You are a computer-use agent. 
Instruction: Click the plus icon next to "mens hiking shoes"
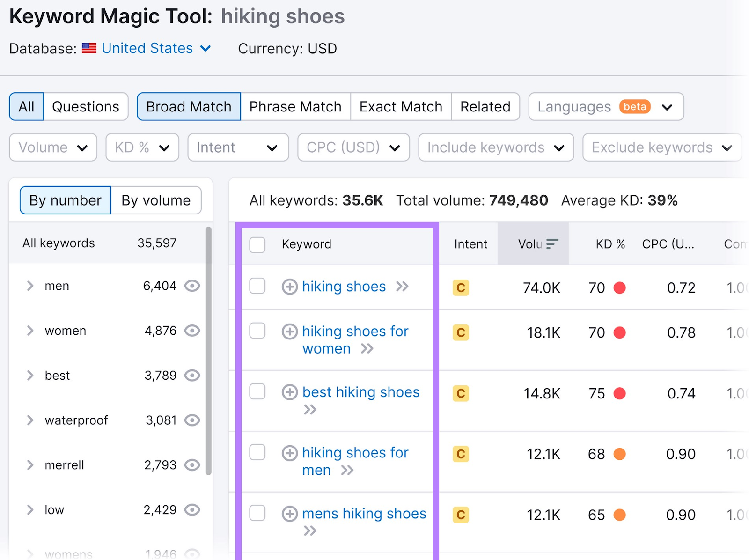point(289,514)
